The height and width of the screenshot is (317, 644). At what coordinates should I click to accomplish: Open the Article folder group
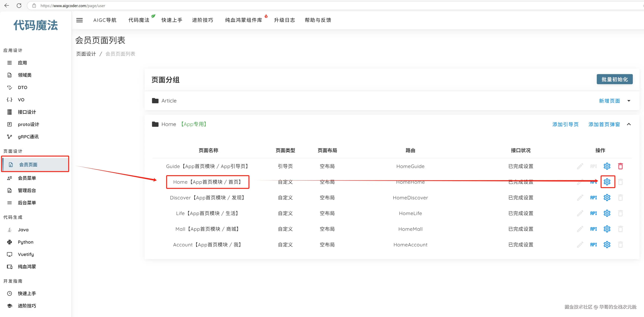pos(169,101)
